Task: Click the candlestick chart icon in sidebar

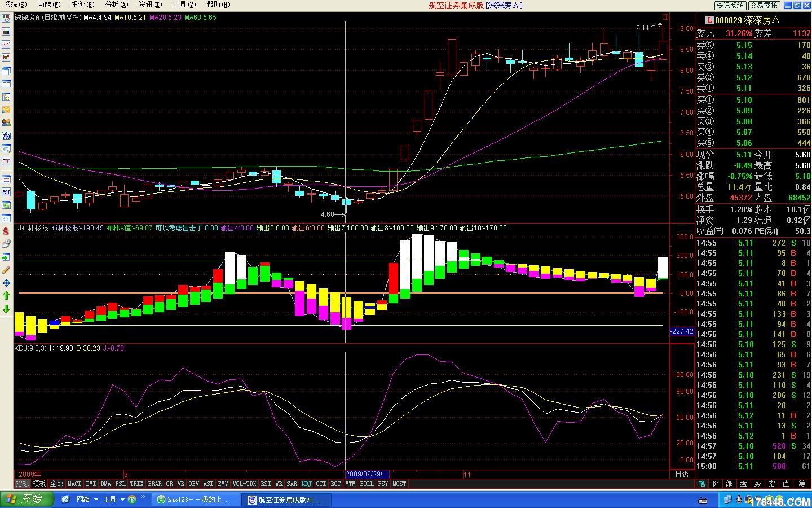Action: pos(6,57)
